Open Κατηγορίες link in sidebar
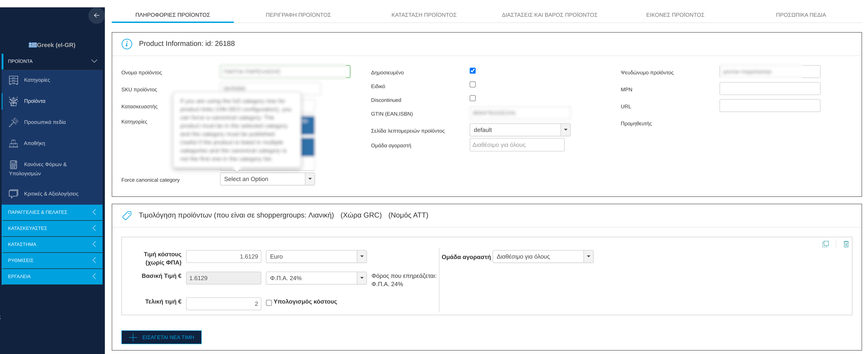 point(37,80)
